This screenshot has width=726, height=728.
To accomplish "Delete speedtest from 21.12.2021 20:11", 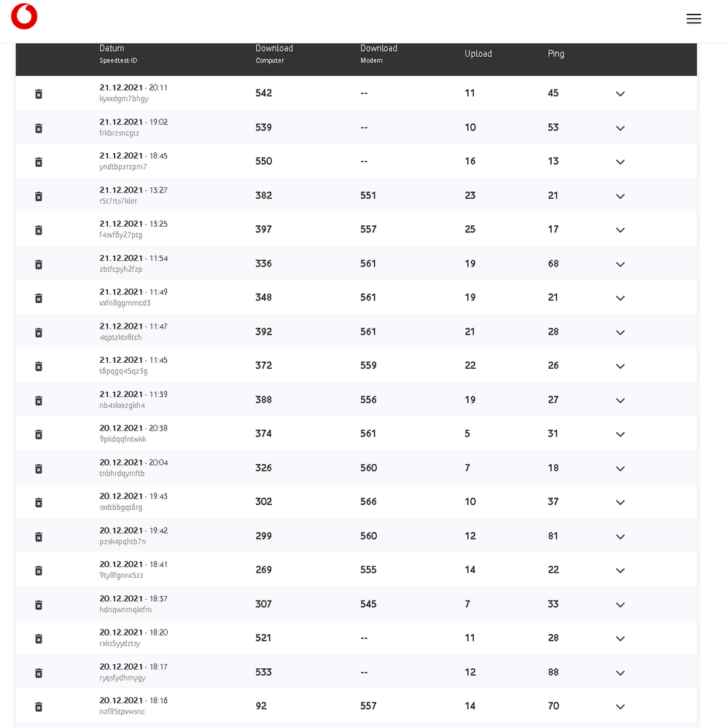I will [x=39, y=94].
